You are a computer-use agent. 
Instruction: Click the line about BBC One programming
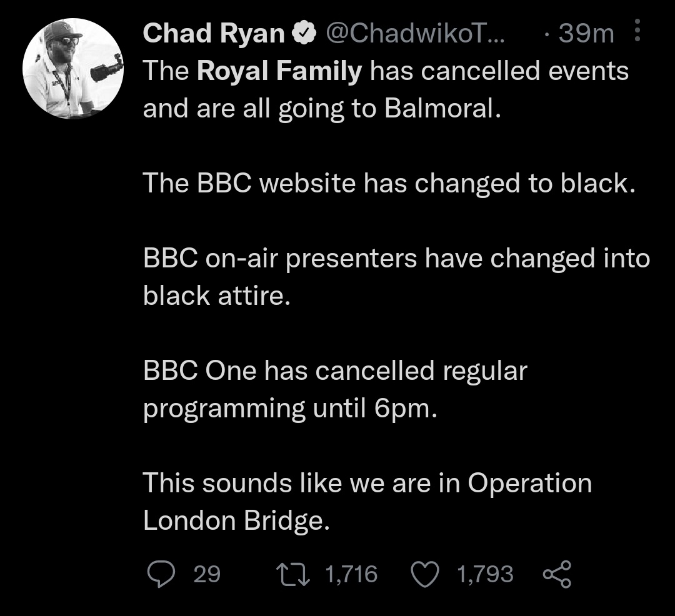335,389
